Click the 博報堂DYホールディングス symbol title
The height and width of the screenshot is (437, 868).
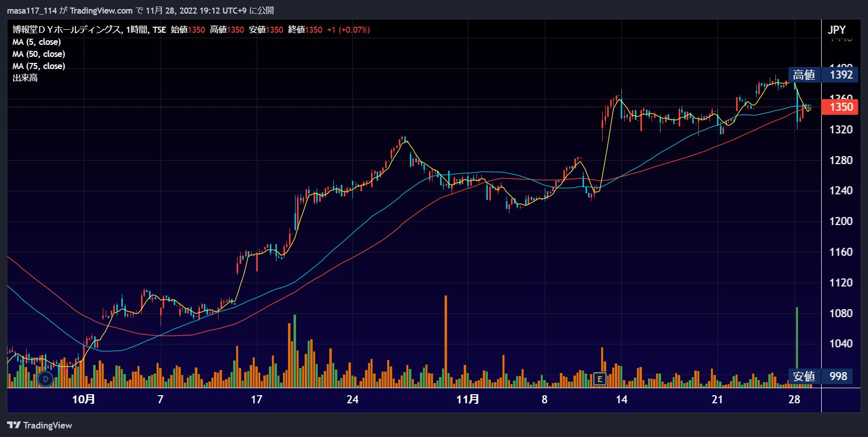[x=67, y=30]
